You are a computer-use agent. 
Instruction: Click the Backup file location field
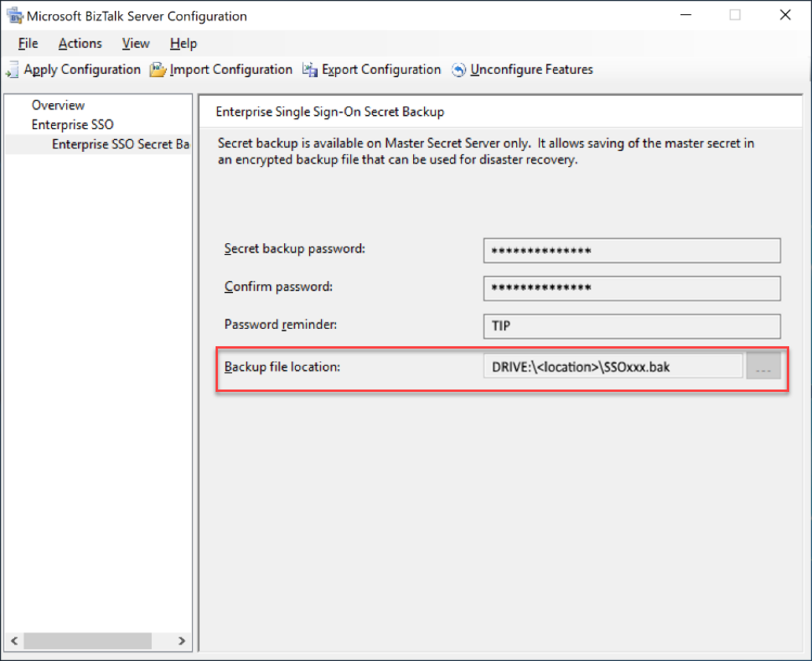(x=612, y=366)
